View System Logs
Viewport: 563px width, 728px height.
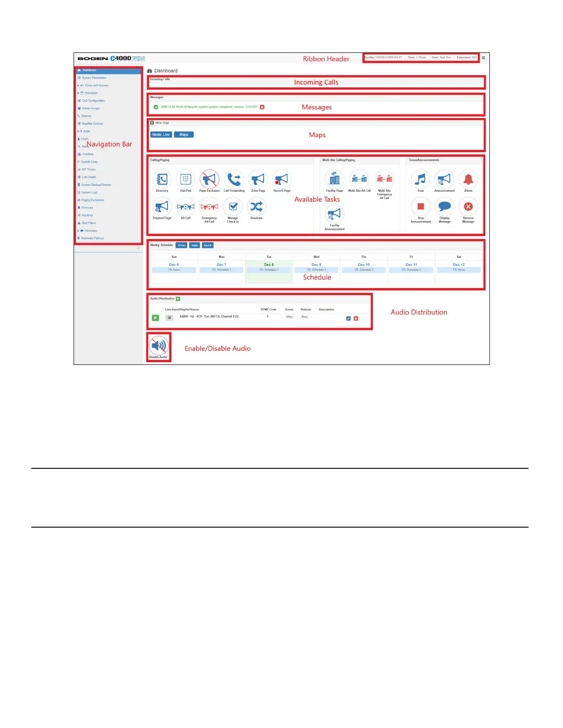click(x=89, y=193)
